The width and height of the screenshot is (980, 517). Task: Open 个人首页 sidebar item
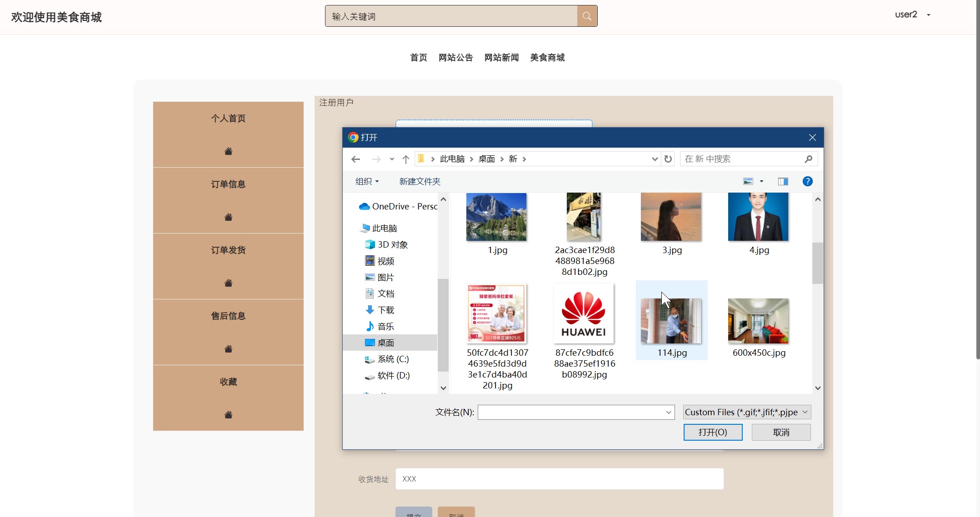coord(228,119)
